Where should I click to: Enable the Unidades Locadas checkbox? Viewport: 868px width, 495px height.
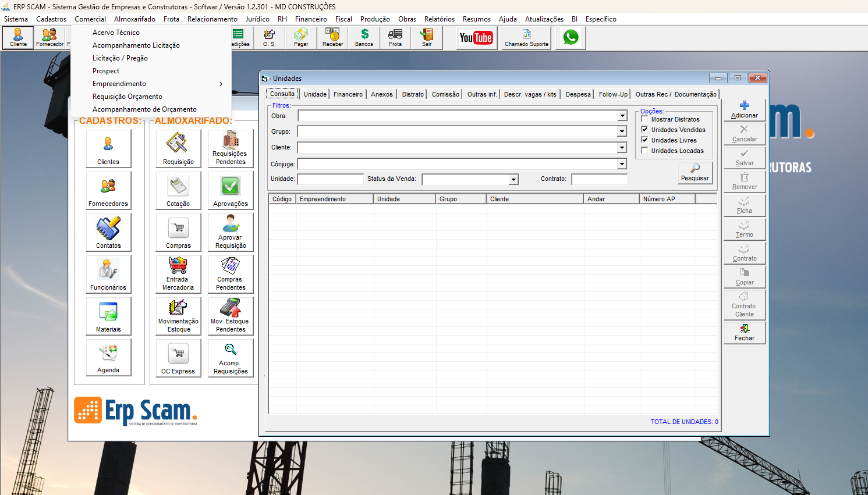pyautogui.click(x=644, y=151)
